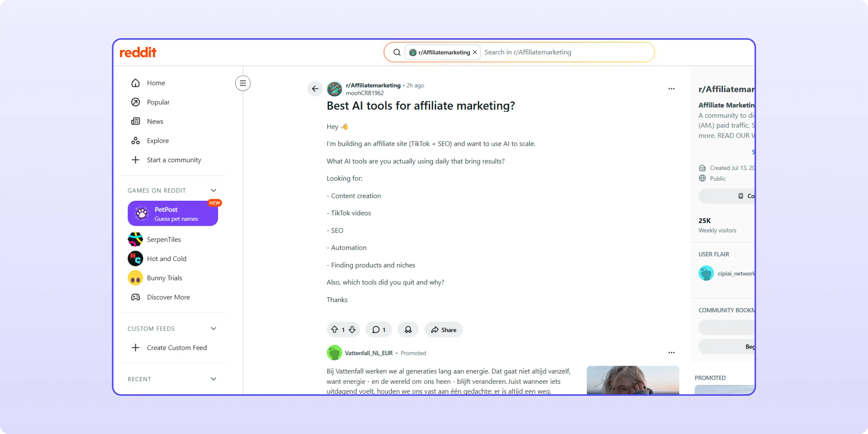The height and width of the screenshot is (434, 868).
Task: Click the Reddit logo
Action: pos(138,52)
